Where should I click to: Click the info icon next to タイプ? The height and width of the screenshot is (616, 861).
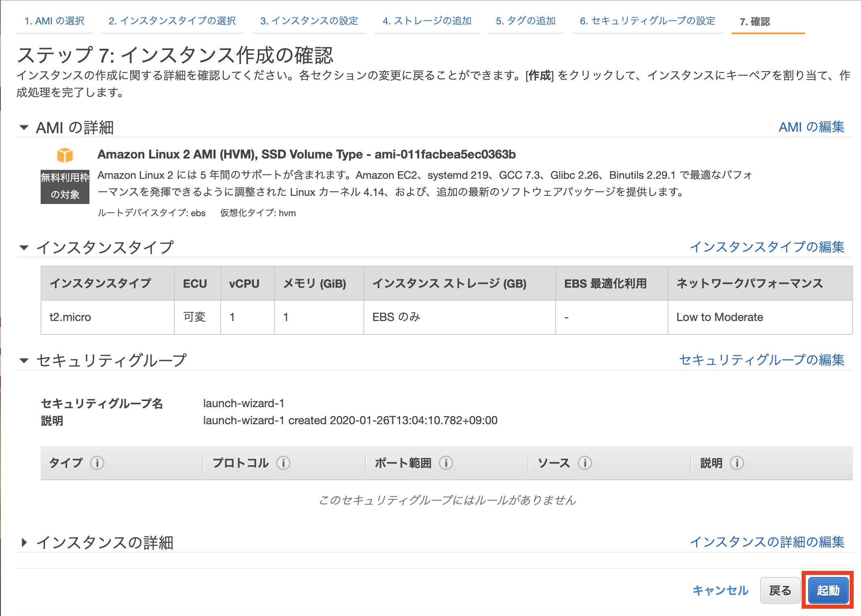pos(97,463)
